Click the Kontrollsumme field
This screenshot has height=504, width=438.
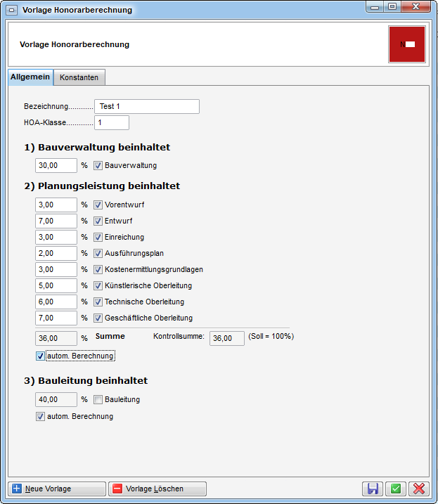226,339
